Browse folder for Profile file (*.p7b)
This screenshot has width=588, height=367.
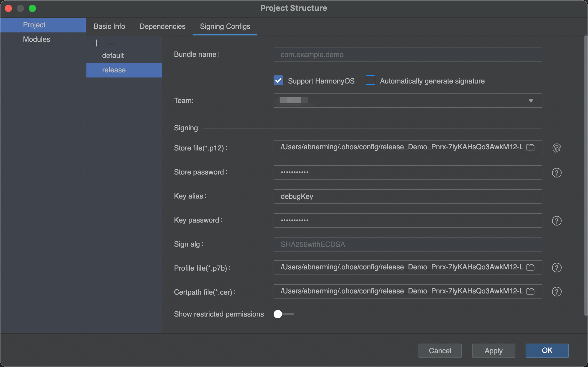pyautogui.click(x=530, y=267)
